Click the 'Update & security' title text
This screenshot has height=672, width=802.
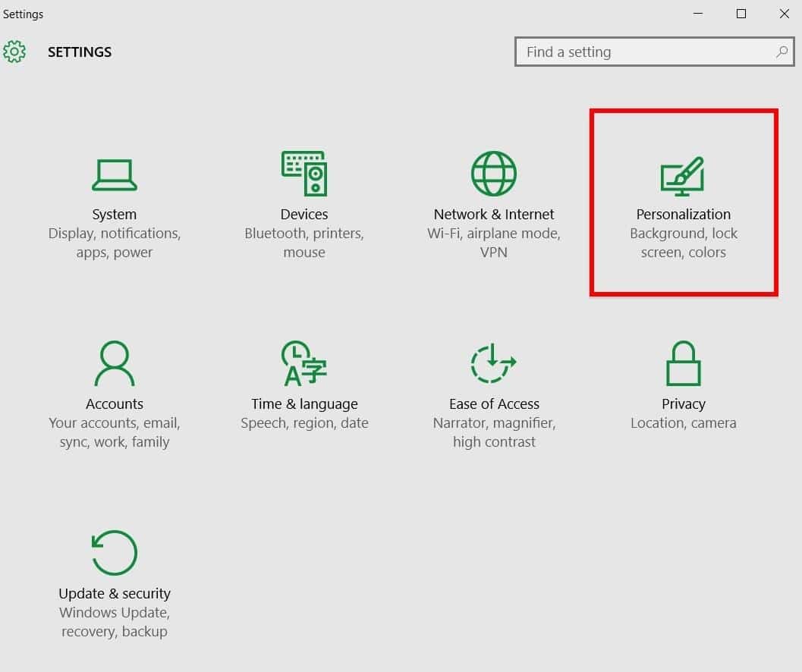[x=115, y=594]
